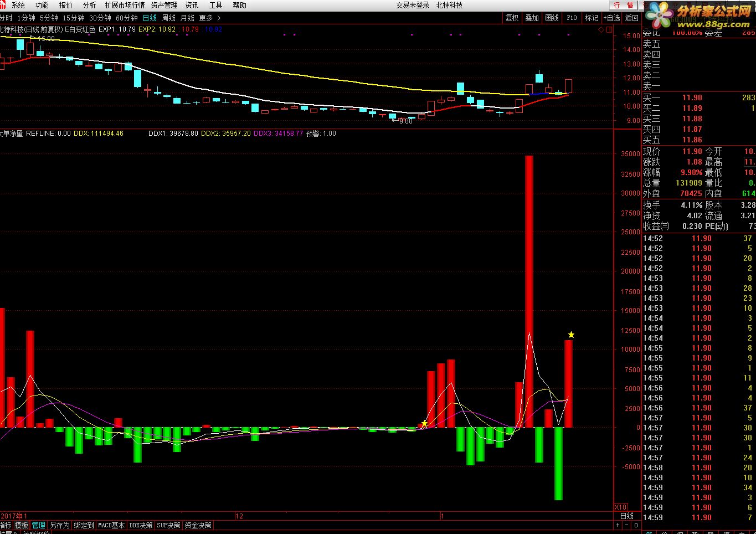Screen dimensions: 756x534
Task: Open the 功能 menu
Action: click(x=42, y=5)
